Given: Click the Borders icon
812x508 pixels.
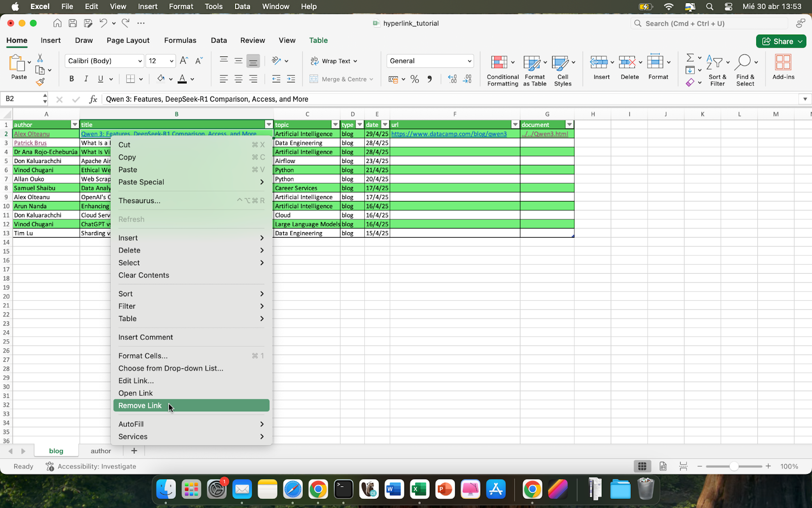Looking at the screenshot, I should click(130, 79).
